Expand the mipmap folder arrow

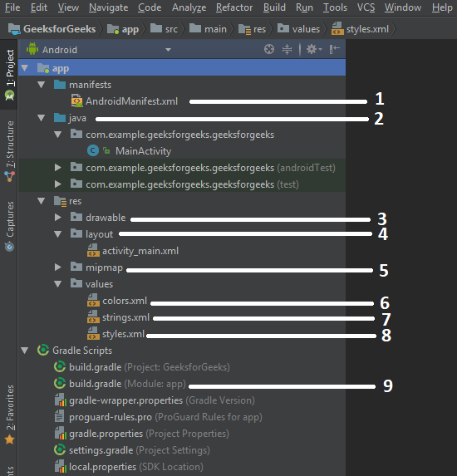tap(58, 267)
